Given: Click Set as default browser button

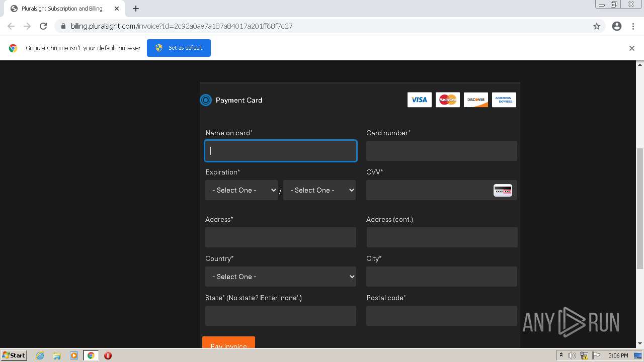Looking at the screenshot, I should (x=179, y=48).
